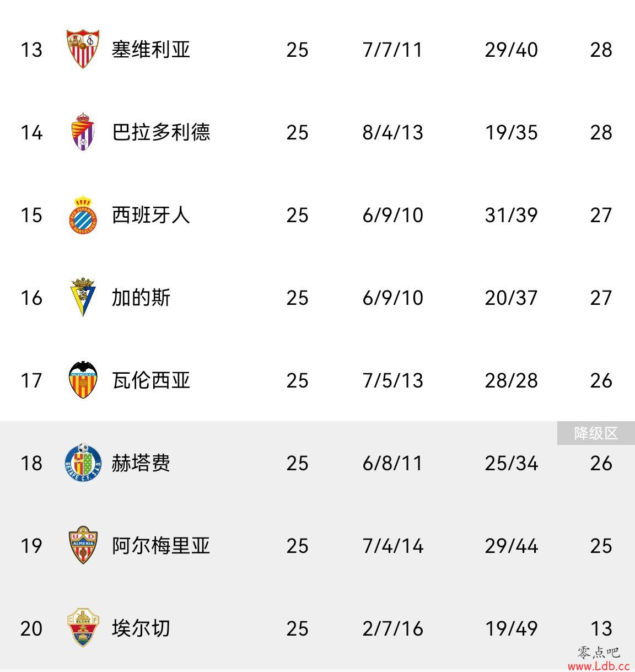
Task: Click 瓦伦西亚 record 7/5/13
Action: click(x=392, y=380)
